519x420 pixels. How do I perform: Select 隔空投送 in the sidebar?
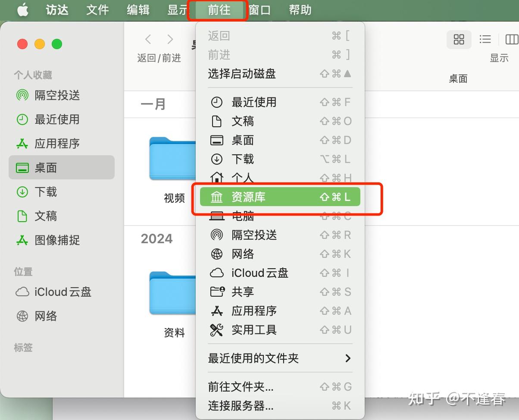[57, 95]
